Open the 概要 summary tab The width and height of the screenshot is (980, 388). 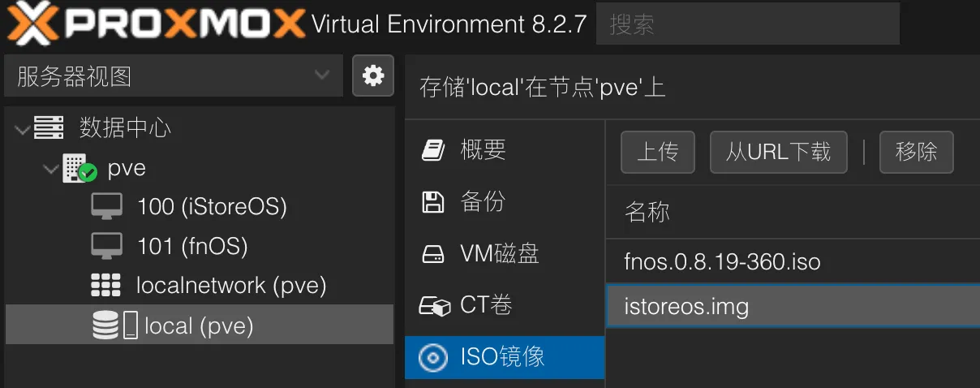click(x=505, y=150)
